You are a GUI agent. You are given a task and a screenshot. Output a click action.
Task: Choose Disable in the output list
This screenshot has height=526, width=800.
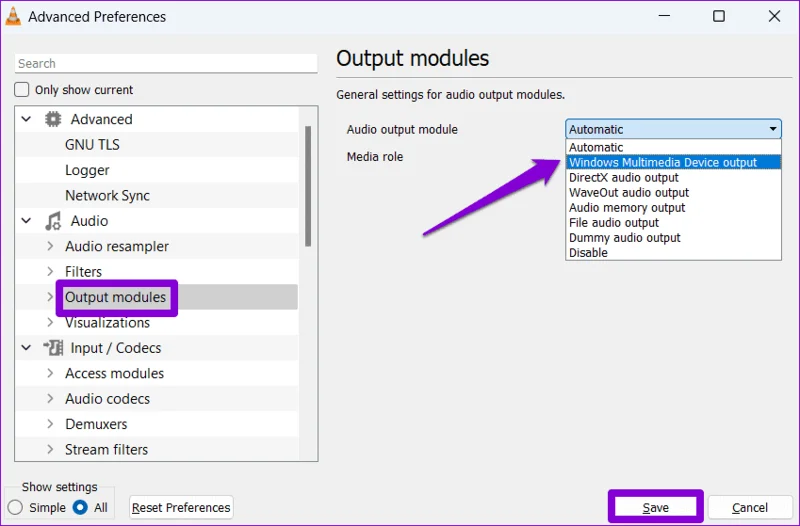(x=673, y=253)
